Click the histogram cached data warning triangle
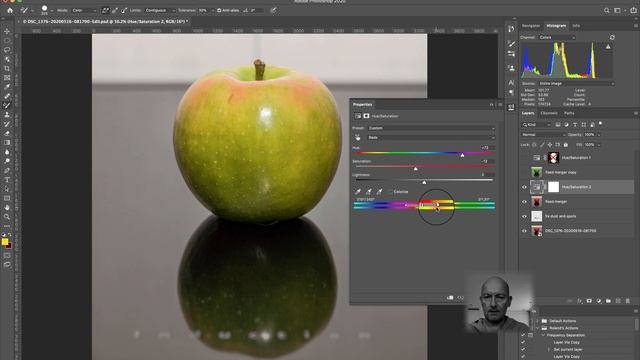Screen dimensions: 640x360 pos(608,47)
